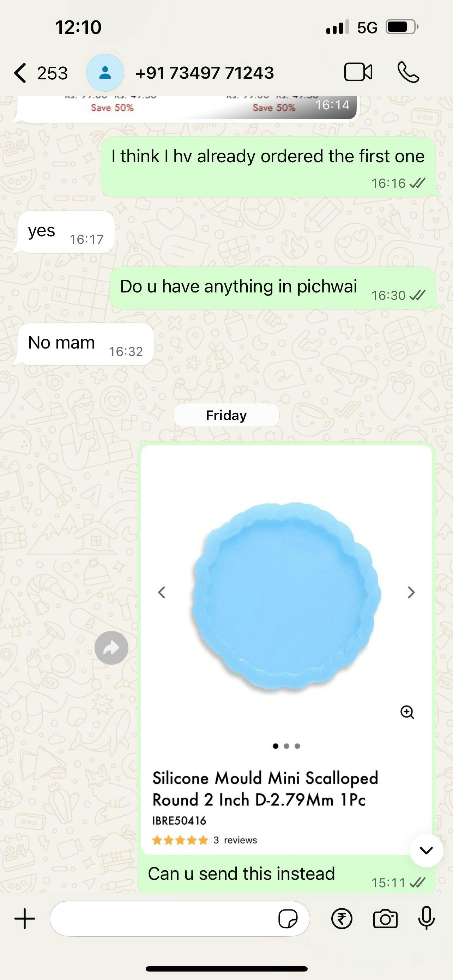Open the sticker picker in message field
The height and width of the screenshot is (980, 453).
pos(288,919)
